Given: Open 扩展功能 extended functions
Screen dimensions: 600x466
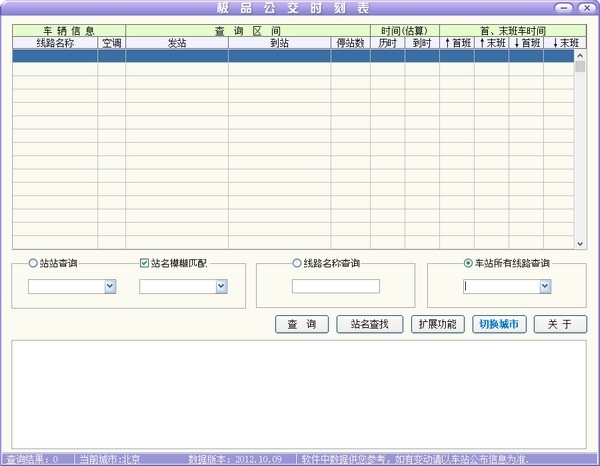Looking at the screenshot, I should pyautogui.click(x=436, y=325).
